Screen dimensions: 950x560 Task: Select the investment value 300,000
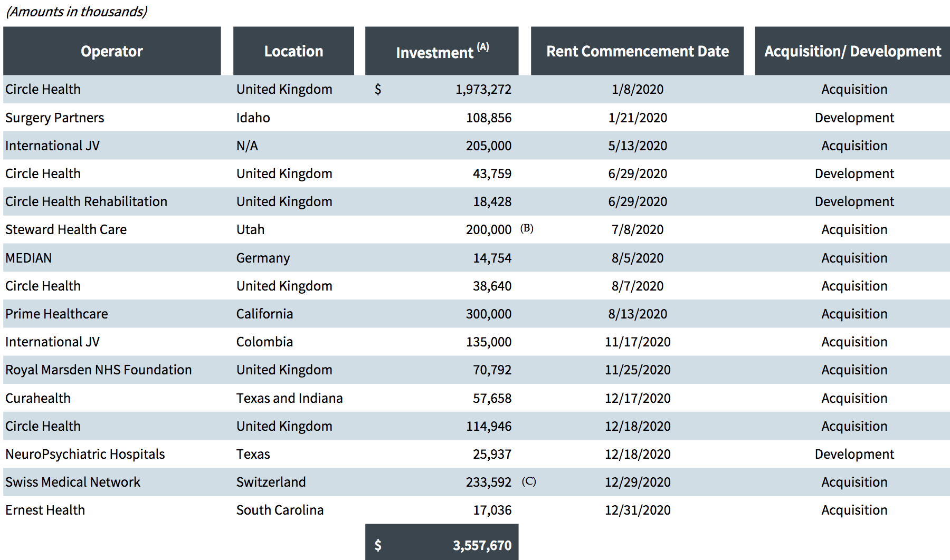[489, 314]
